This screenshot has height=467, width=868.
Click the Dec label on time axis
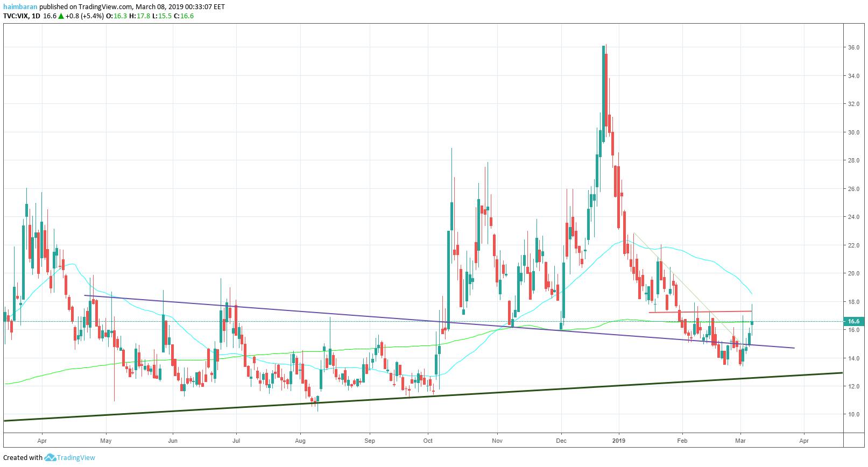(x=561, y=440)
